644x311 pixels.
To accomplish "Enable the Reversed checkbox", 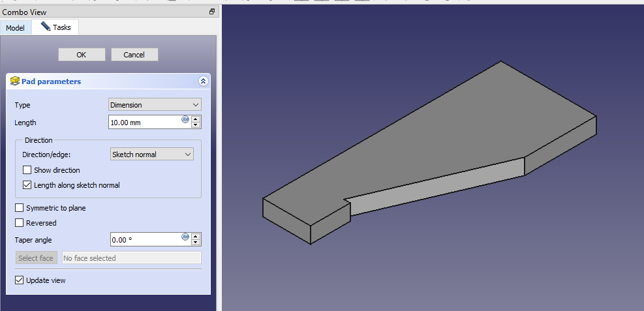I will click(20, 223).
